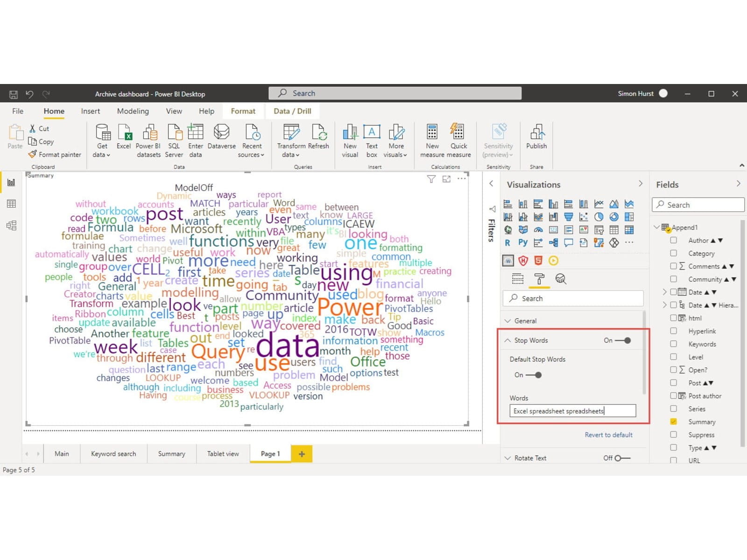
Task: Switch to the Keyword search page tab
Action: (x=113, y=454)
